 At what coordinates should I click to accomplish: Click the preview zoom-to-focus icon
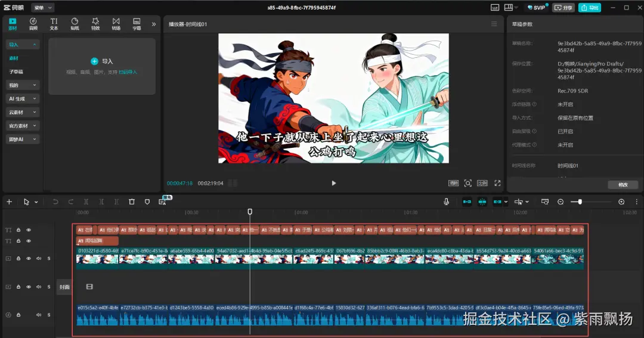coord(468,183)
